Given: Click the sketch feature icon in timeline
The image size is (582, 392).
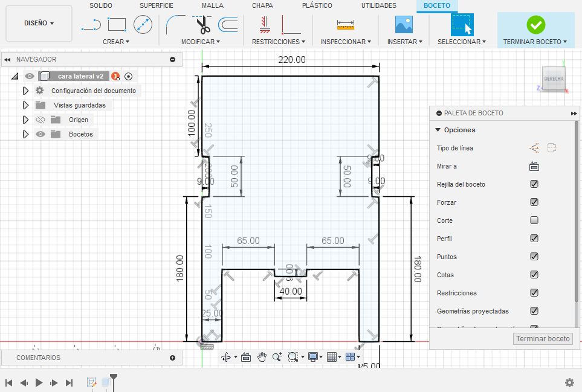Looking at the screenshot, I should pos(91,382).
